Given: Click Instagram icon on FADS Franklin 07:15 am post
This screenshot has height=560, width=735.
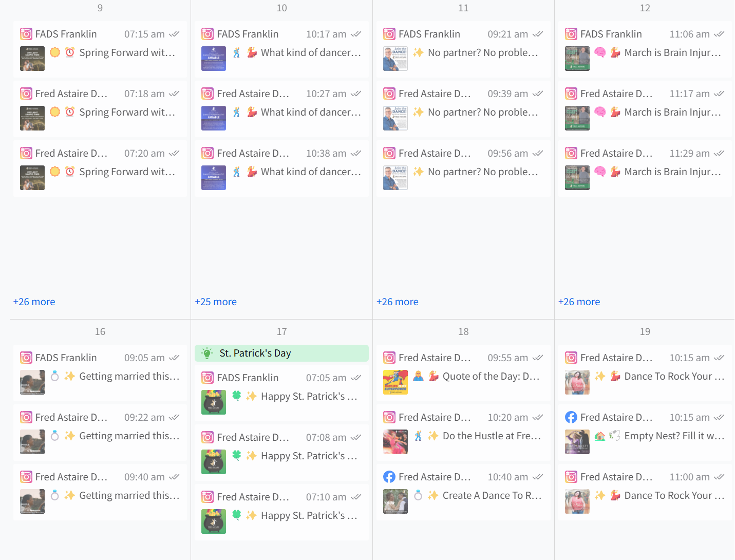Looking at the screenshot, I should point(26,34).
